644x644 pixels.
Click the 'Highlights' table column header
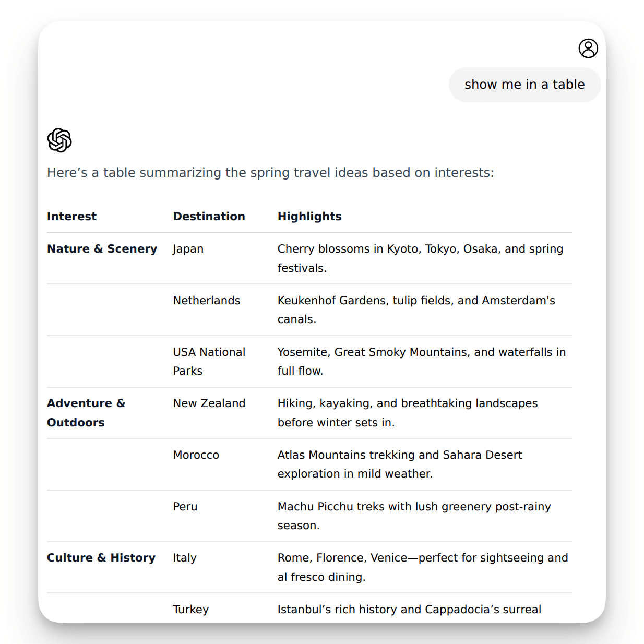point(309,216)
